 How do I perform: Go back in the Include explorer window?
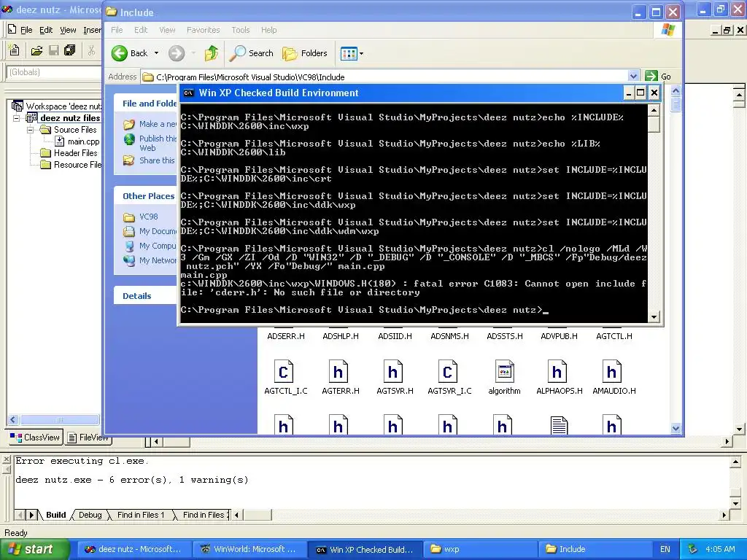[x=130, y=53]
